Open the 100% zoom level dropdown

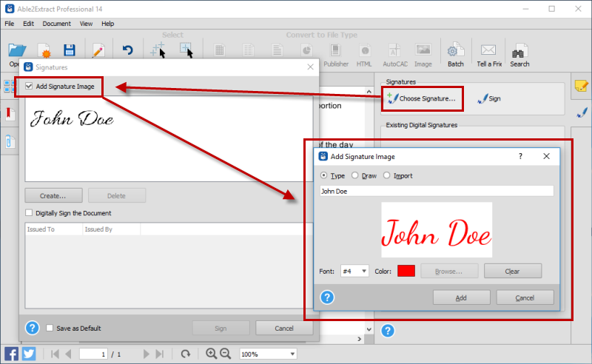tap(268, 354)
